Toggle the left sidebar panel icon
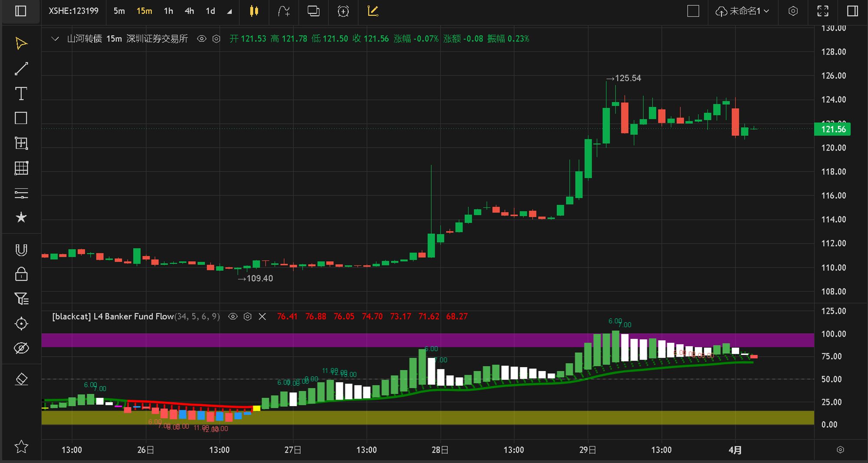Screen dimensions: 868x463 coord(21,11)
